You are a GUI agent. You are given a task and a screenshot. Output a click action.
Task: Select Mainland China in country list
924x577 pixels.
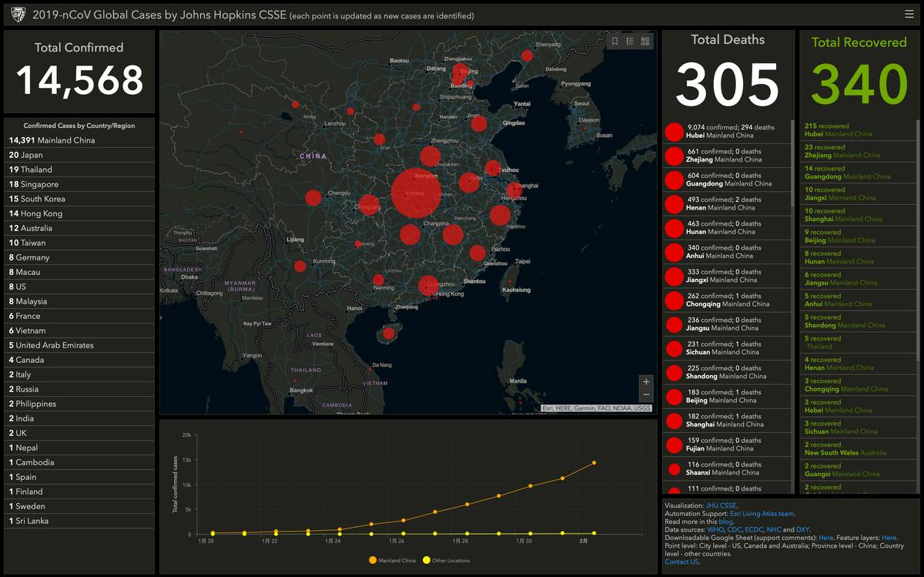click(52, 140)
